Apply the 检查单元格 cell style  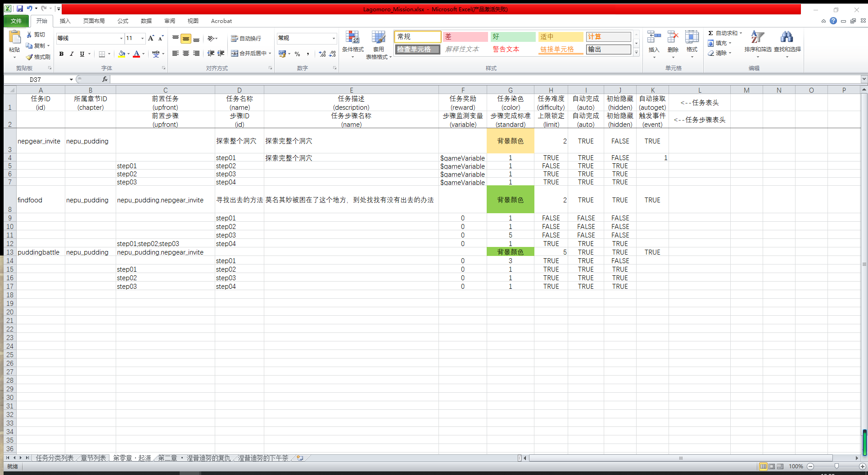pos(417,49)
